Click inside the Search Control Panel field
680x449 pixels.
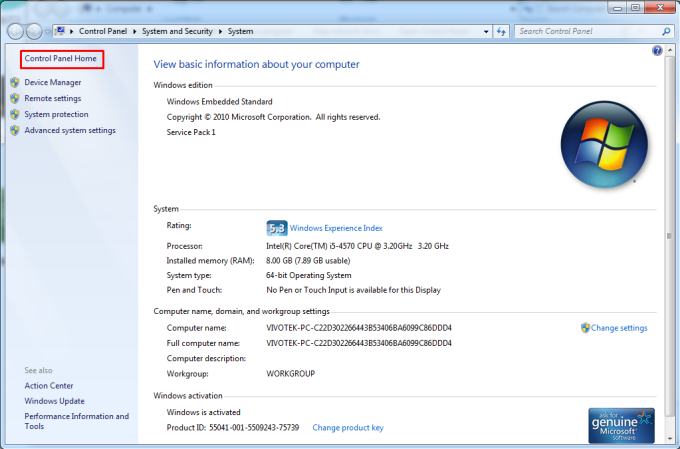585,31
